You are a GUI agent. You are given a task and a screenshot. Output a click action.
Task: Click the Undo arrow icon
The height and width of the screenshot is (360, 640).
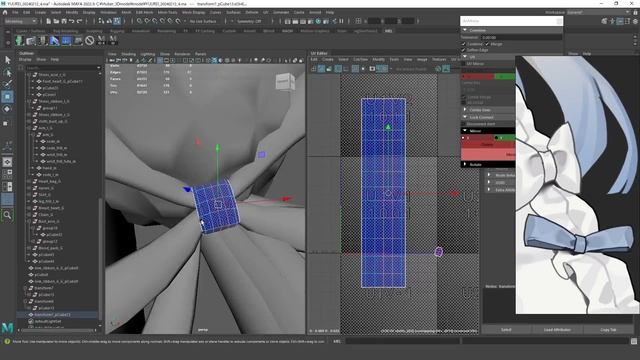[x=72, y=21]
